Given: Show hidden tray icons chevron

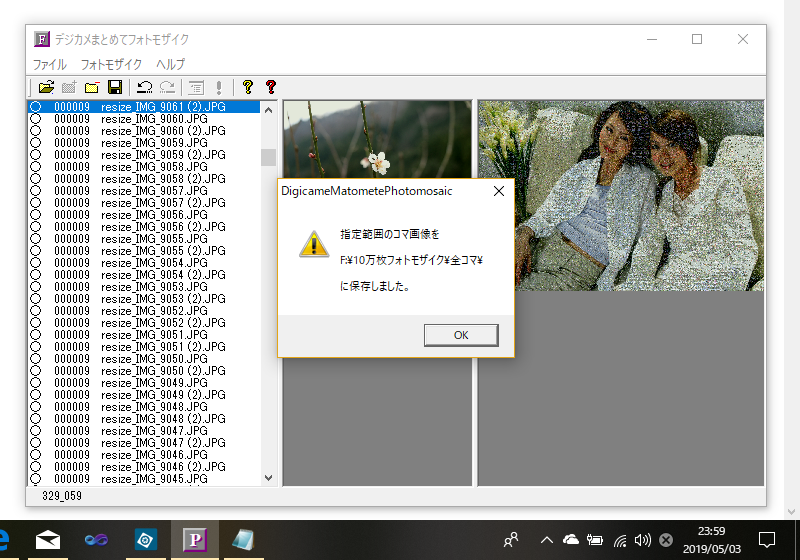Looking at the screenshot, I should click(x=546, y=540).
